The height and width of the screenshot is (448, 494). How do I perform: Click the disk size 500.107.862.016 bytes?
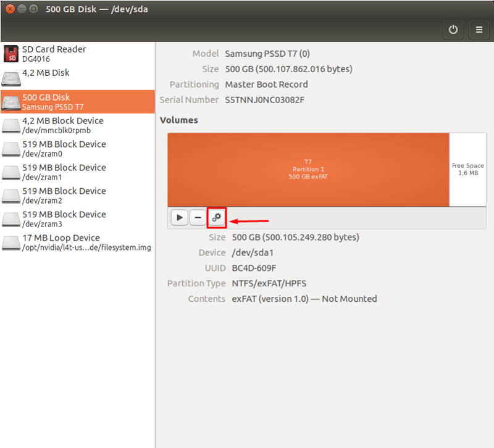coord(288,69)
